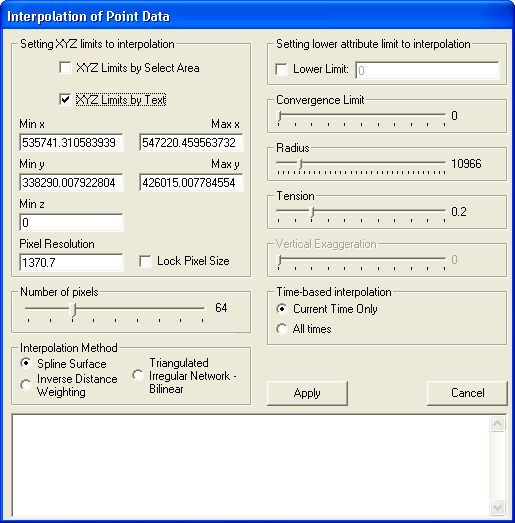Select Spline Surface interpolation method
This screenshot has width=515, height=523.
point(26,363)
